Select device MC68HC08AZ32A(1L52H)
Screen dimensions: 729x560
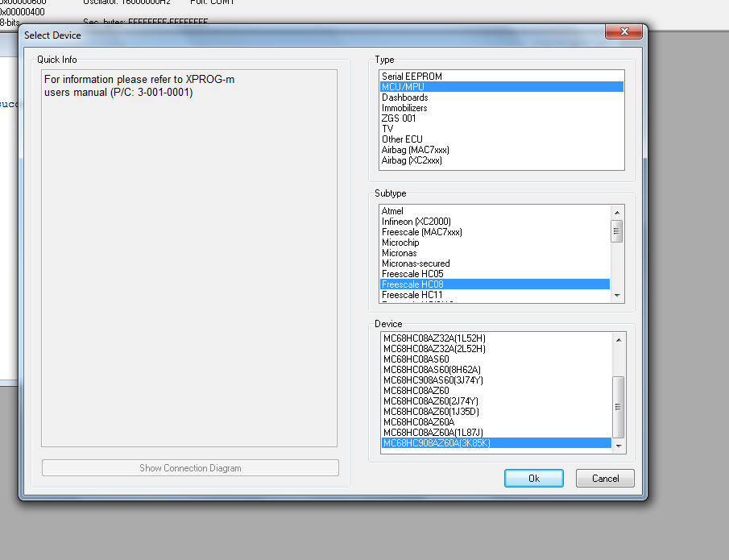point(496,338)
